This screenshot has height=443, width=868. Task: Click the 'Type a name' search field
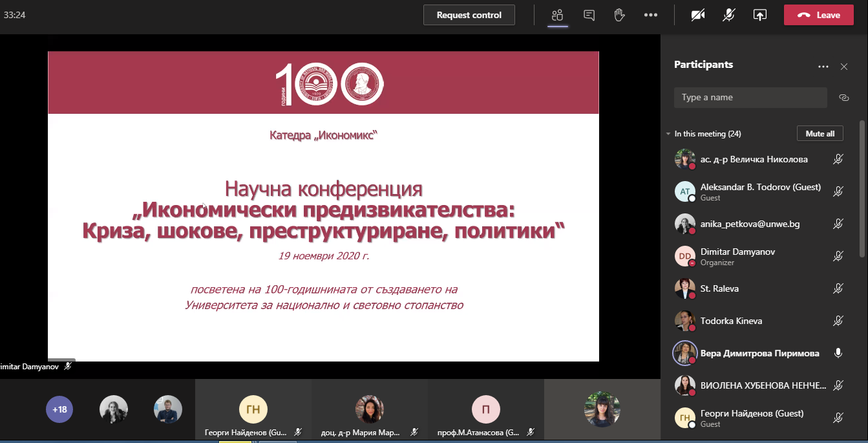[x=750, y=98]
